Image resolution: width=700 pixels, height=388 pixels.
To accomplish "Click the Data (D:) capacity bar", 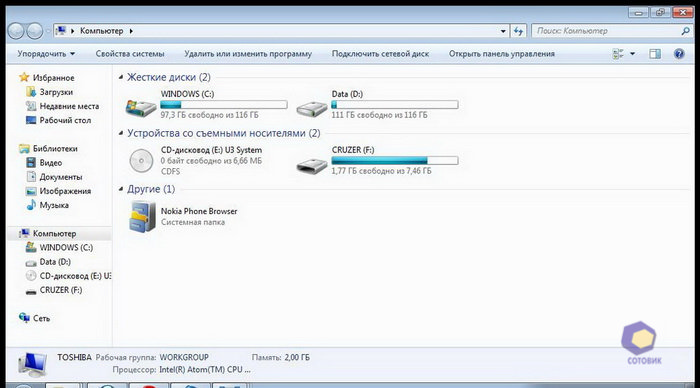I will click(x=395, y=105).
